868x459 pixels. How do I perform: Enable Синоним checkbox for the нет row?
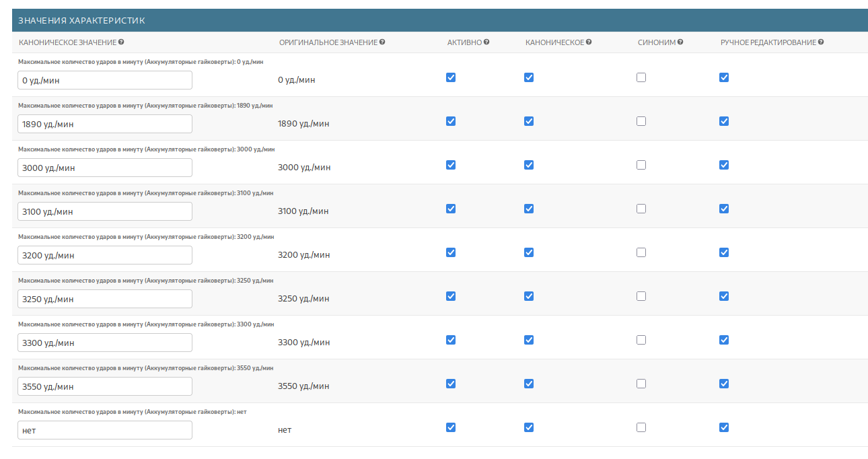pos(641,427)
